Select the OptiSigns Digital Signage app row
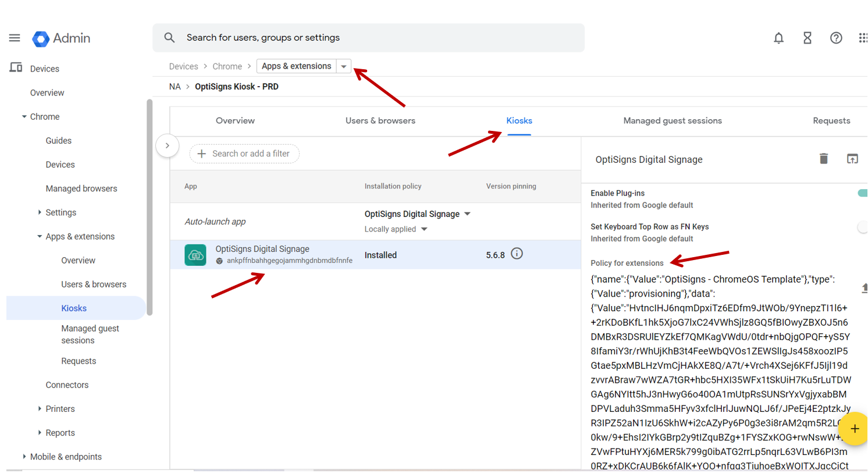868x473 pixels. (375, 255)
